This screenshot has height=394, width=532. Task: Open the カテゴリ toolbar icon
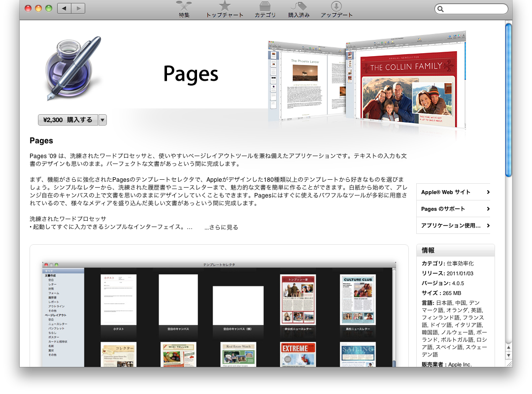click(x=265, y=9)
